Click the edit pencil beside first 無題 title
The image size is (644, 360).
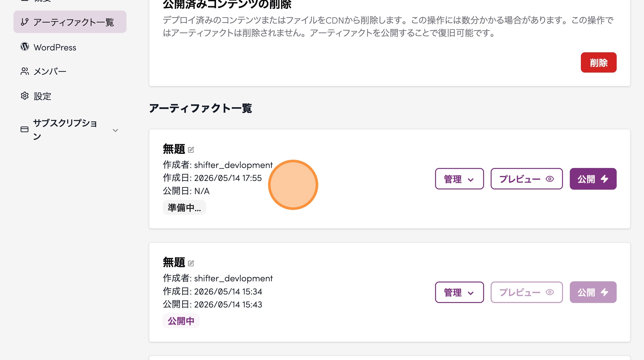[x=191, y=150]
